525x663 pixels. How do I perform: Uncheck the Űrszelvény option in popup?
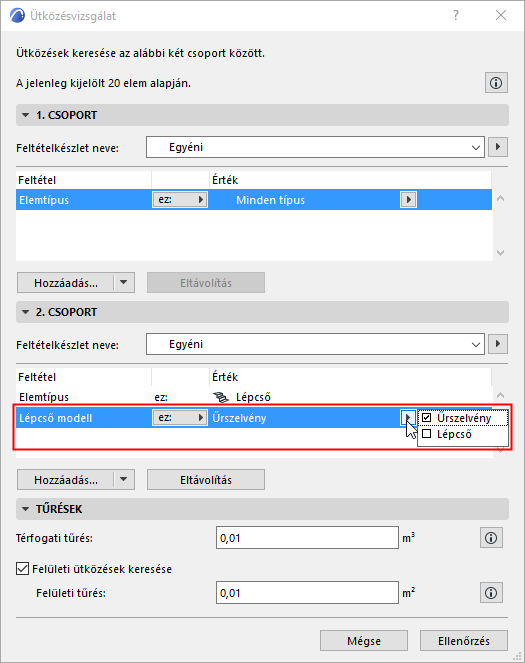(427, 418)
